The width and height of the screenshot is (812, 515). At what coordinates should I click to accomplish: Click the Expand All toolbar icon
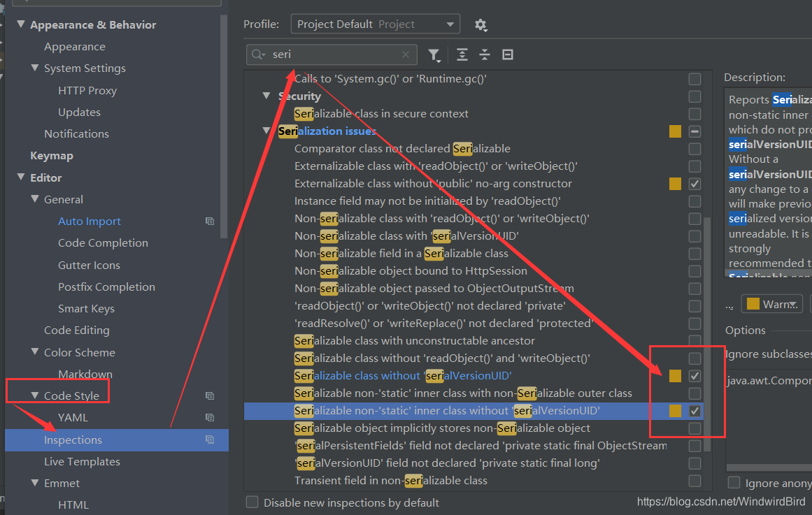point(462,55)
